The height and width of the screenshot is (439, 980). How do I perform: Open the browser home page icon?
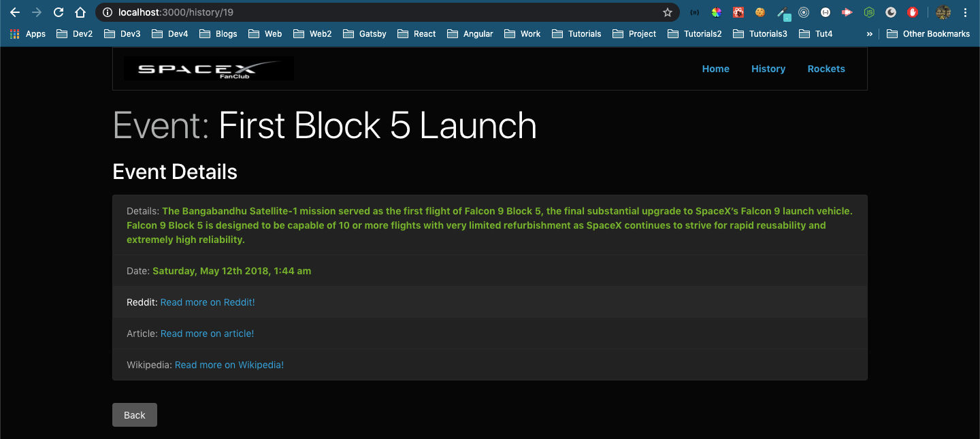(80, 12)
